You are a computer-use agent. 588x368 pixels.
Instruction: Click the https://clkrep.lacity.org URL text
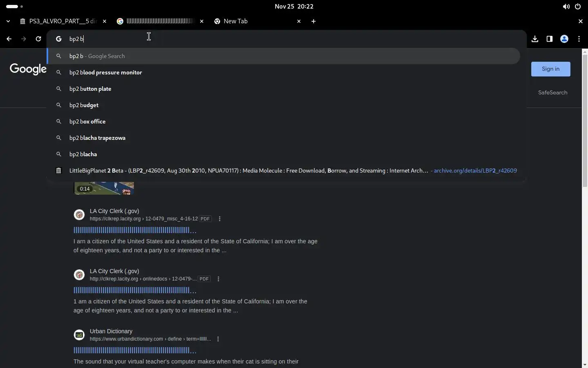144,219
